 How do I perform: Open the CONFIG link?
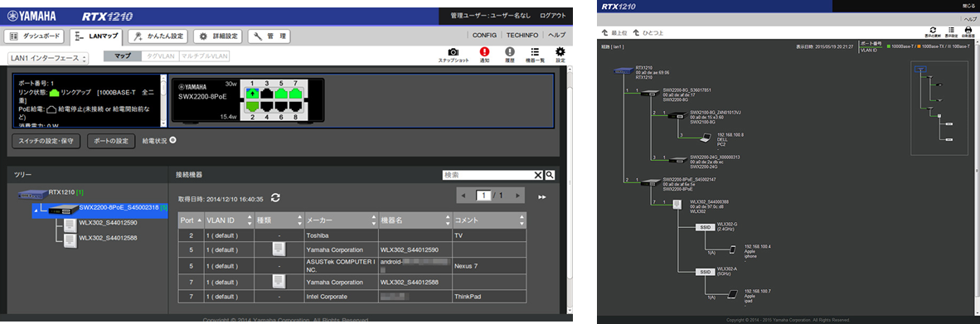click(484, 36)
